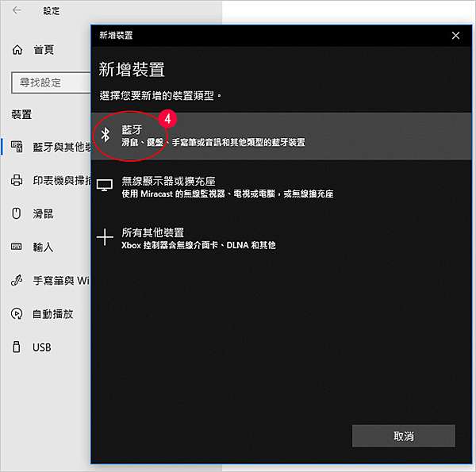
Task: Click the 取消 button
Action: [404, 436]
